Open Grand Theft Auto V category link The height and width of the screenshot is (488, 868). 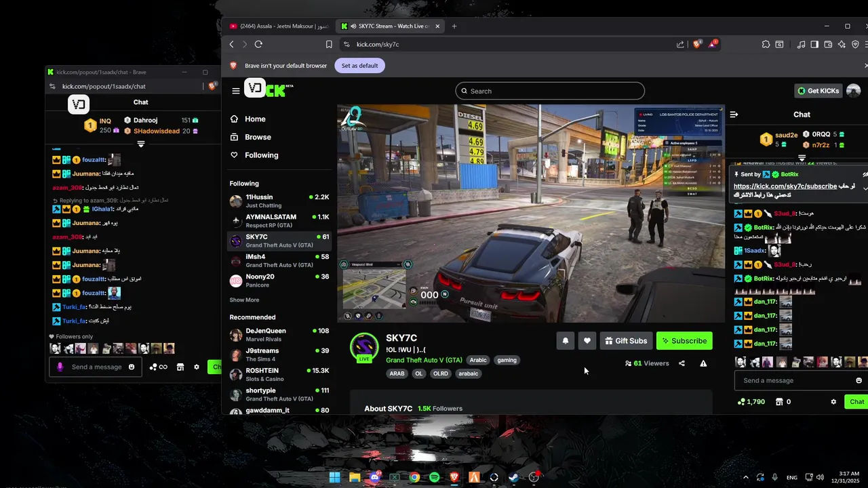(424, 360)
